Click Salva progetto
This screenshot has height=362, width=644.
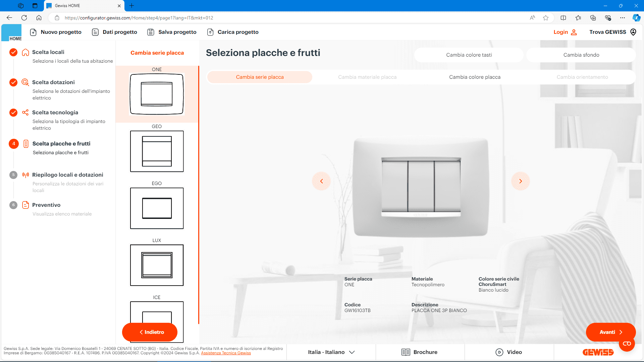(x=172, y=32)
